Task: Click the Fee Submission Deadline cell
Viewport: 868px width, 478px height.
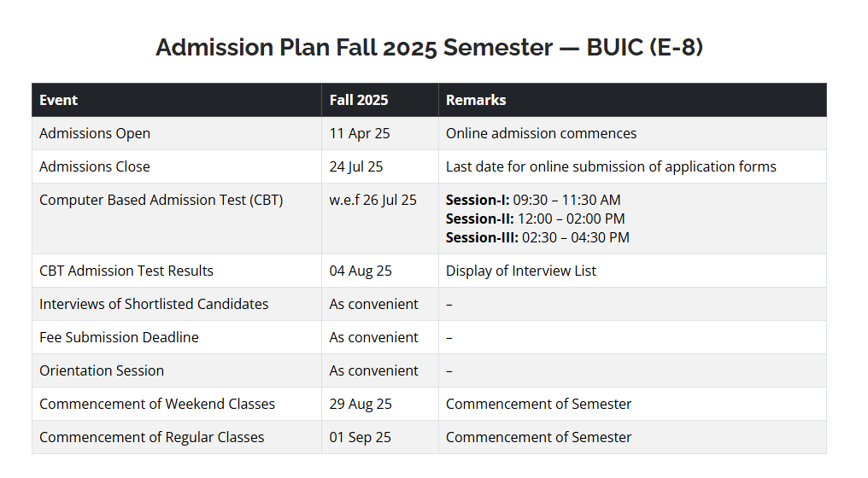Action: click(177, 337)
